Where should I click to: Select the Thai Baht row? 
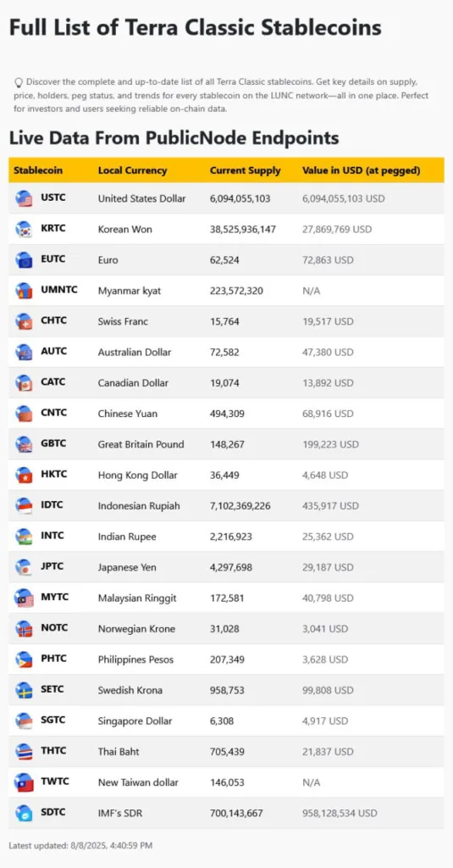[226, 752]
